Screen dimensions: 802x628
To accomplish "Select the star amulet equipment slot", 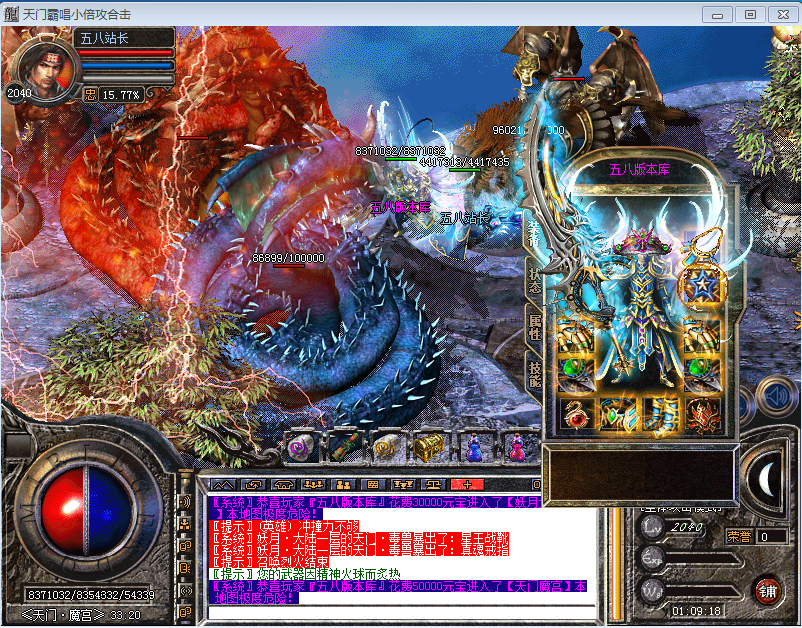I will click(702, 286).
